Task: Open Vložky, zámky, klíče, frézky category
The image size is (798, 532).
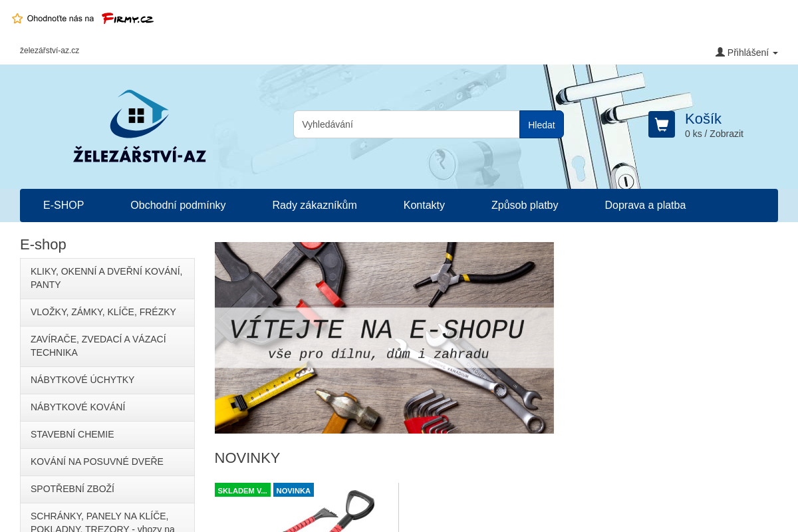Action: [103, 312]
